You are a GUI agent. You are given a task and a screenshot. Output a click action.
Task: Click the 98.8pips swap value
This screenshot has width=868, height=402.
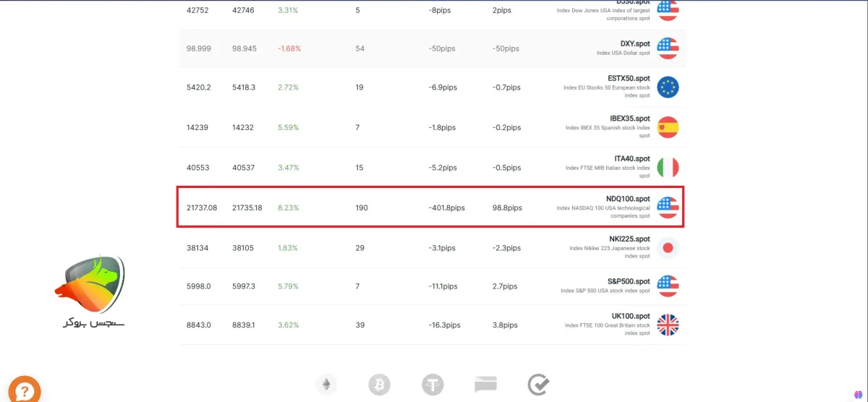[x=507, y=208]
